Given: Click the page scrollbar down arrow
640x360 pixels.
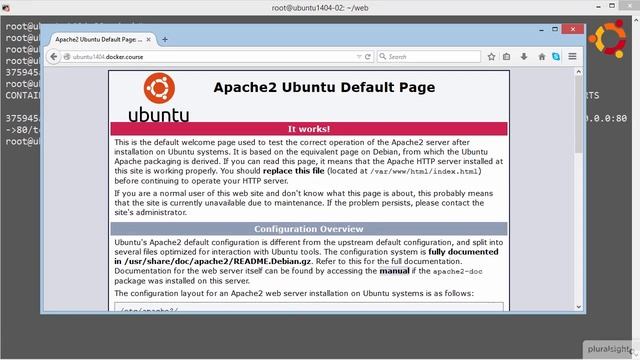Looking at the screenshot, I should (578, 307).
